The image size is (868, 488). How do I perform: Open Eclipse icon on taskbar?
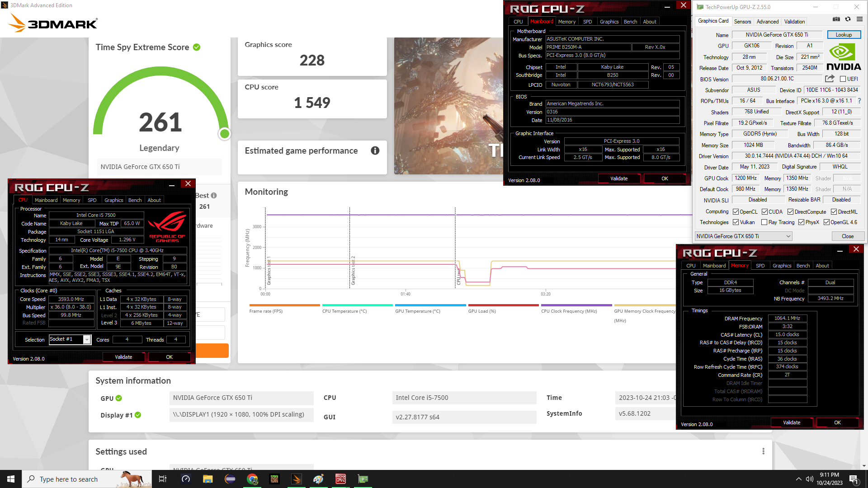230,479
